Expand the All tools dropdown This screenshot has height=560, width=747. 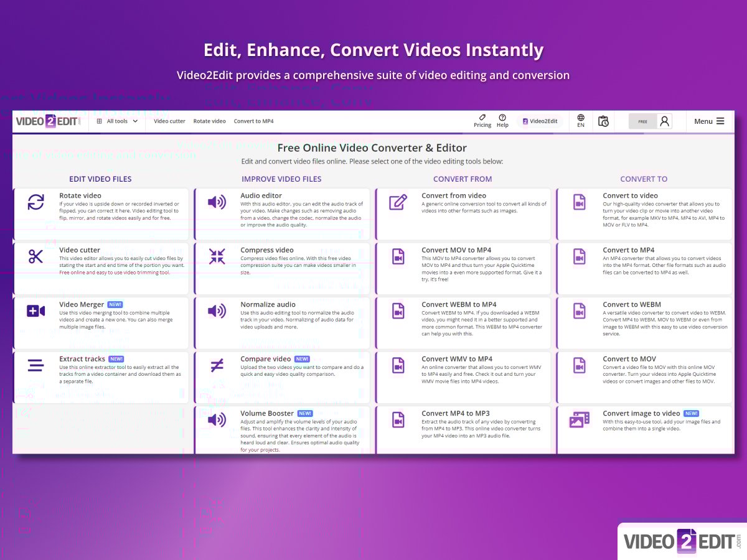click(x=118, y=121)
